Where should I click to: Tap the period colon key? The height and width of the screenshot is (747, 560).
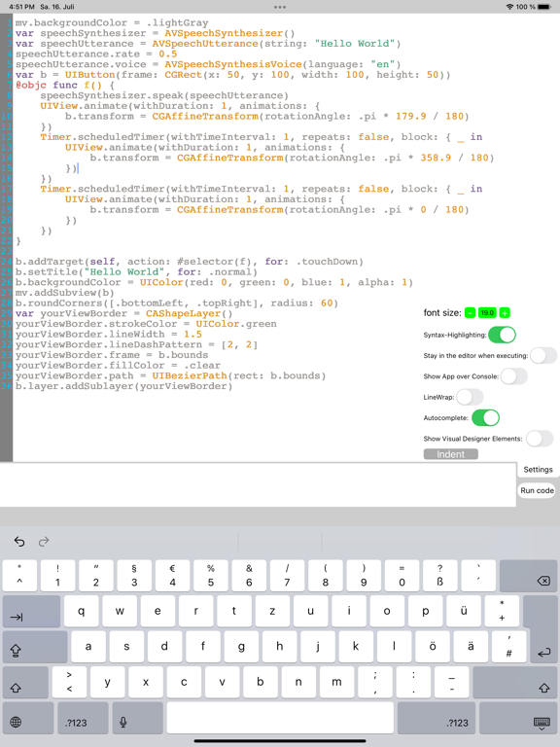click(413, 682)
